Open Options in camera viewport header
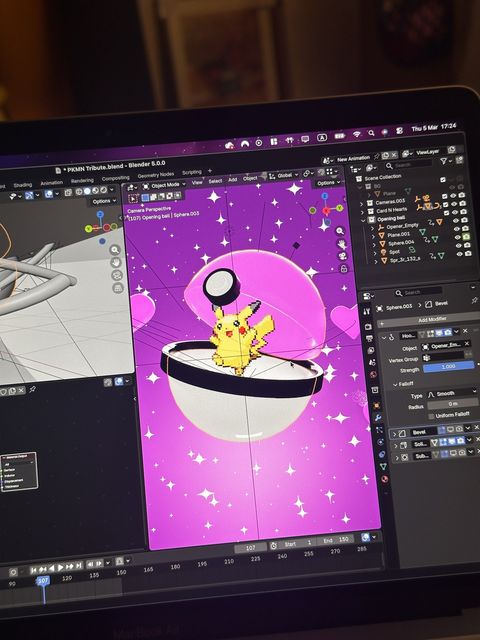Viewport: 480px width, 640px height. 328,183
